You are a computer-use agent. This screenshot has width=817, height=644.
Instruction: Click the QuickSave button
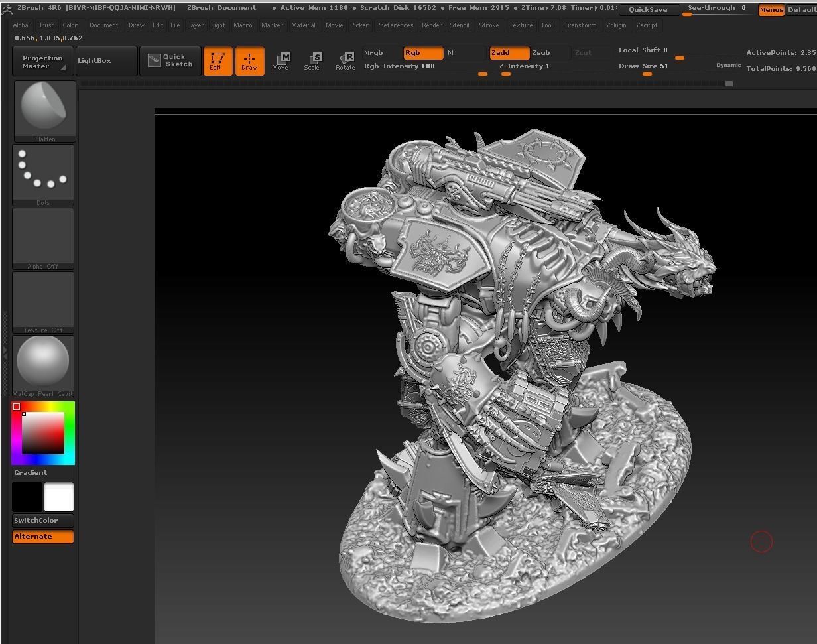tap(649, 10)
